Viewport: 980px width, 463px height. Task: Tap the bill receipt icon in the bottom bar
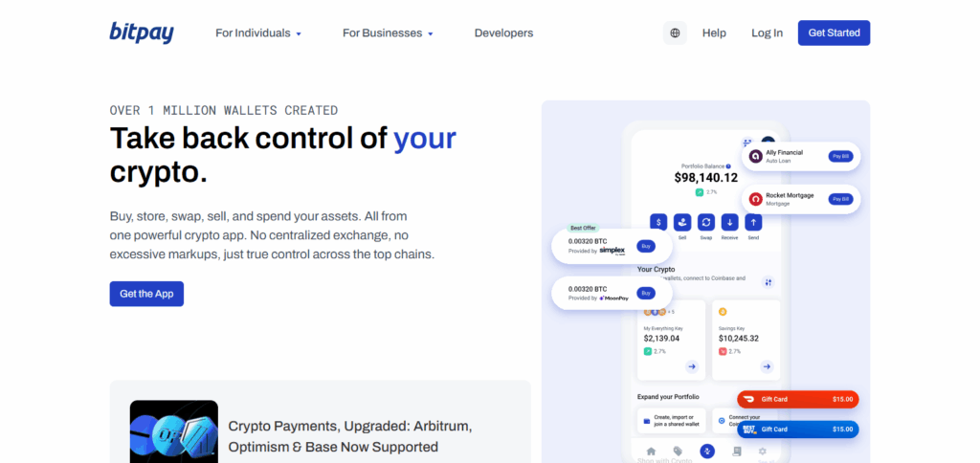tap(738, 451)
